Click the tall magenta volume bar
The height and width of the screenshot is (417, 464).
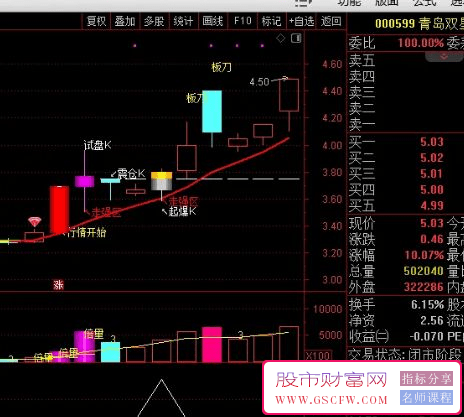point(84,346)
